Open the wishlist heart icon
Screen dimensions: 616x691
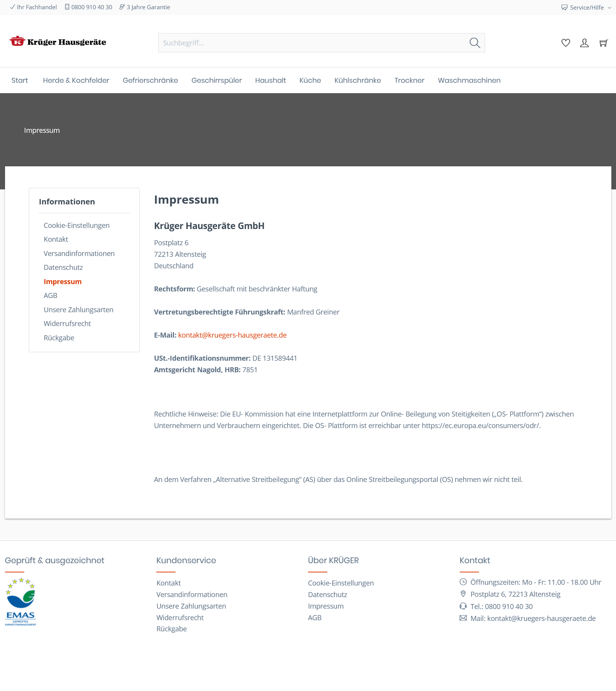pyautogui.click(x=566, y=43)
